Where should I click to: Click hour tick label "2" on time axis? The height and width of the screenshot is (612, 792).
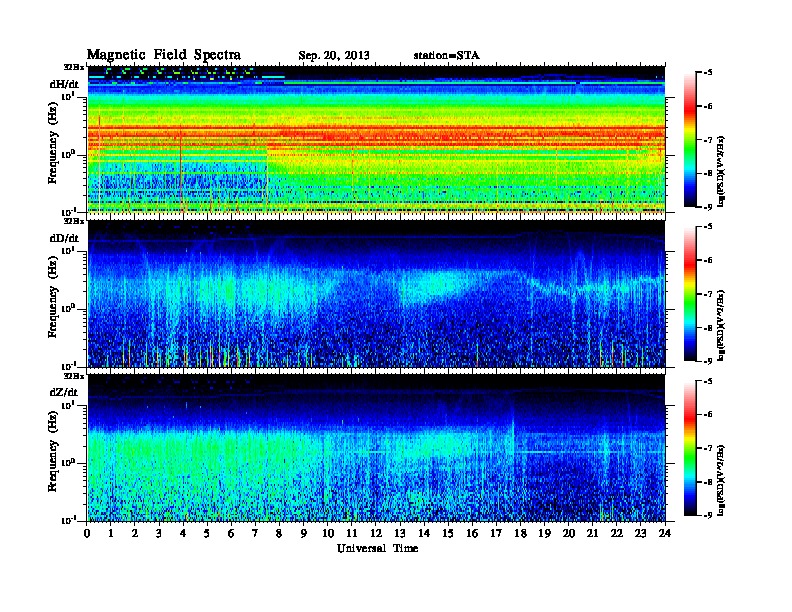point(135,533)
